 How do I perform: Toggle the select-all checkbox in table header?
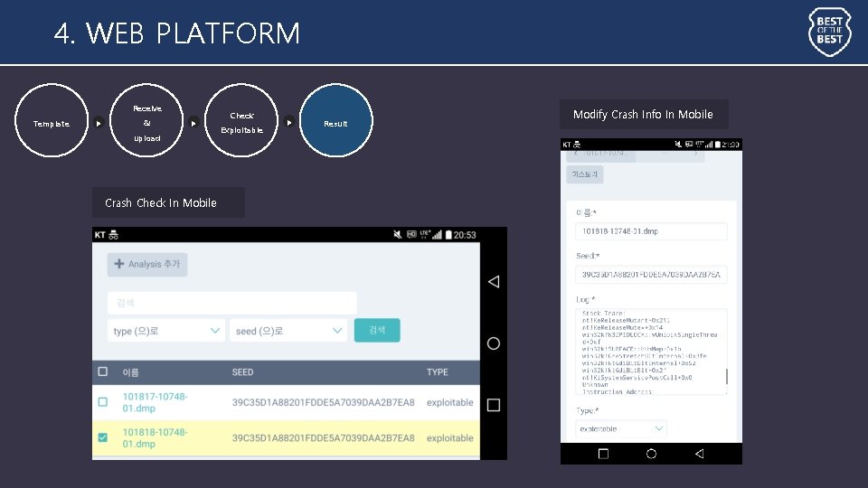(x=103, y=371)
